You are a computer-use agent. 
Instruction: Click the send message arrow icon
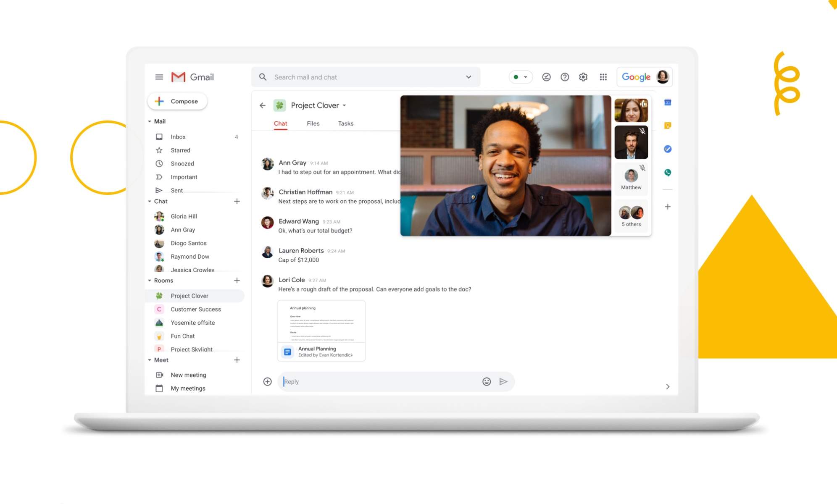[503, 381]
